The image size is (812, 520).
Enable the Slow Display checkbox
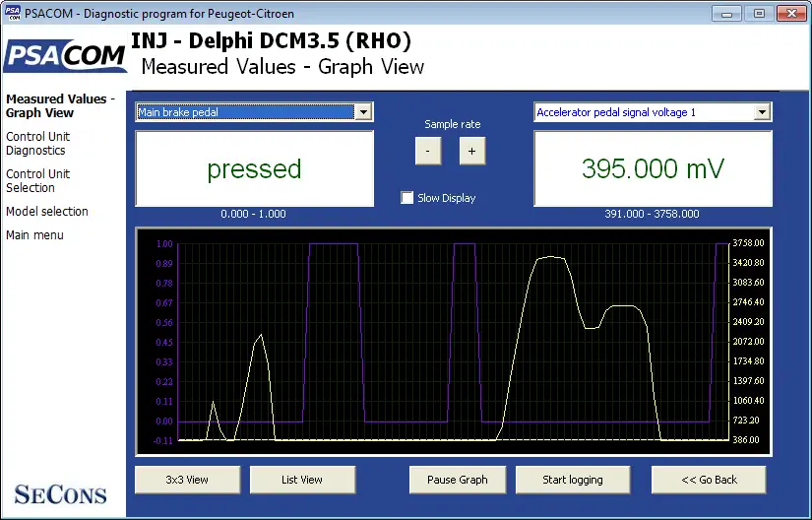point(407,198)
